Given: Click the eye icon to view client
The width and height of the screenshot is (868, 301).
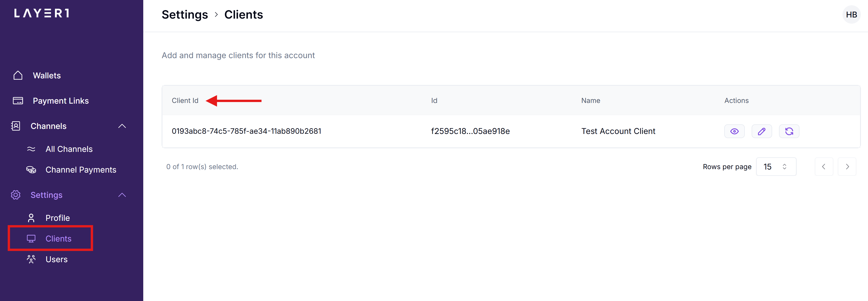Looking at the screenshot, I should click(x=734, y=131).
